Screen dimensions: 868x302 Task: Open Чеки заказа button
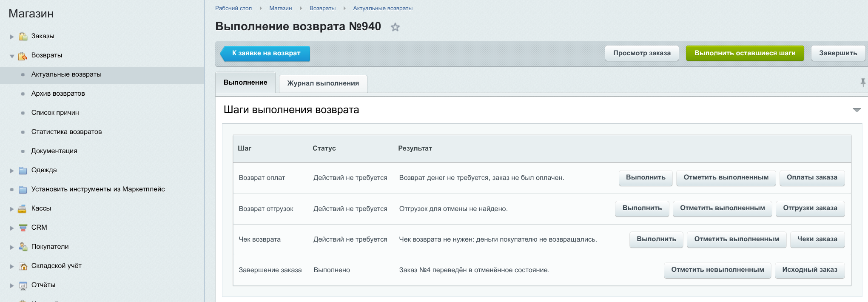coord(817,239)
